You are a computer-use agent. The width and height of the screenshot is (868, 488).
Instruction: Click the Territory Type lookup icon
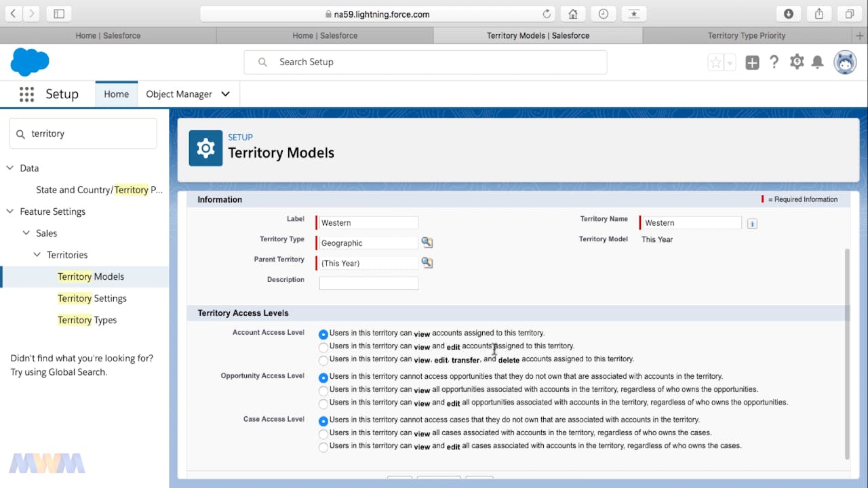tap(427, 243)
